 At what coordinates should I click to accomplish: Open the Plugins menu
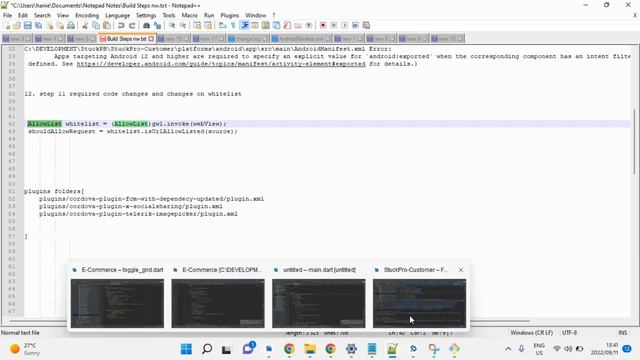tap(229, 15)
